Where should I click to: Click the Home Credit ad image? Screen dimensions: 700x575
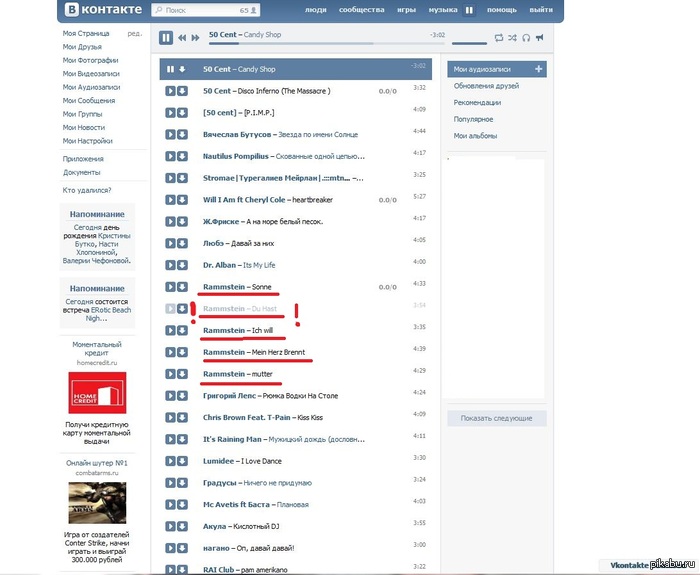click(x=97, y=393)
